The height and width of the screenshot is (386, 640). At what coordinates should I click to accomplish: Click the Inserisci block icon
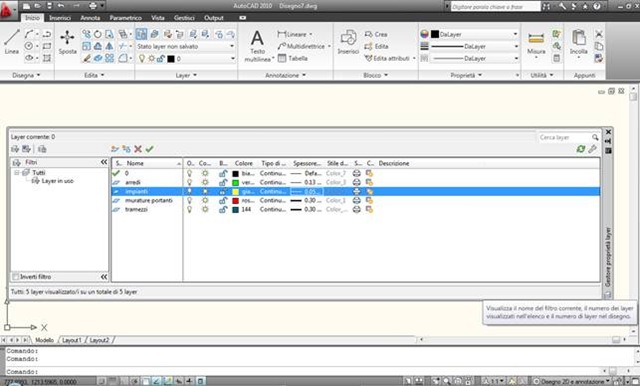pyautogui.click(x=348, y=42)
